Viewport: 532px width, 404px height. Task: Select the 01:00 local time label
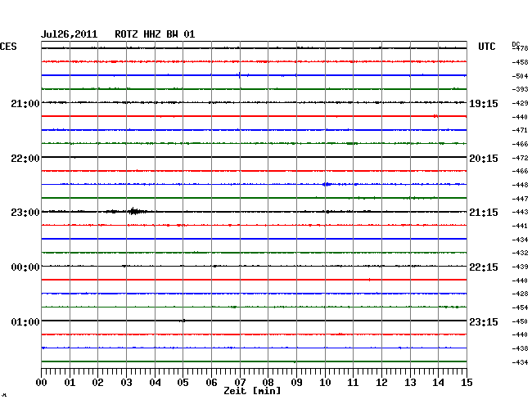click(x=25, y=321)
